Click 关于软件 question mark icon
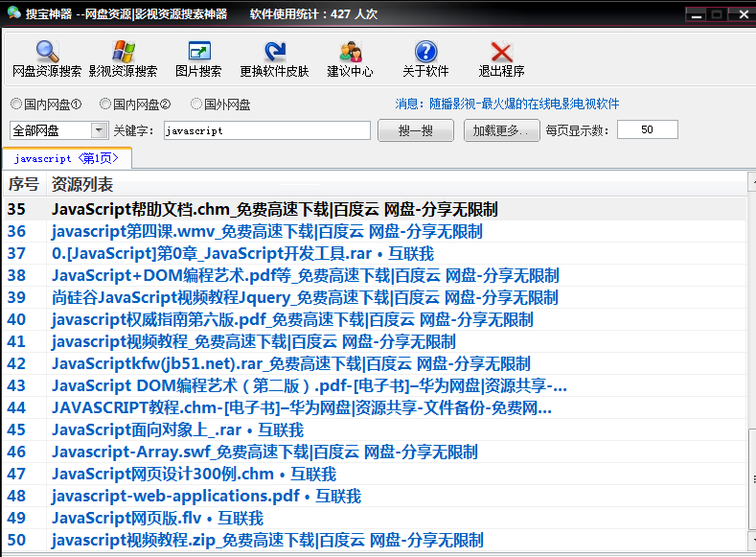This screenshot has width=756, height=557. point(425,51)
